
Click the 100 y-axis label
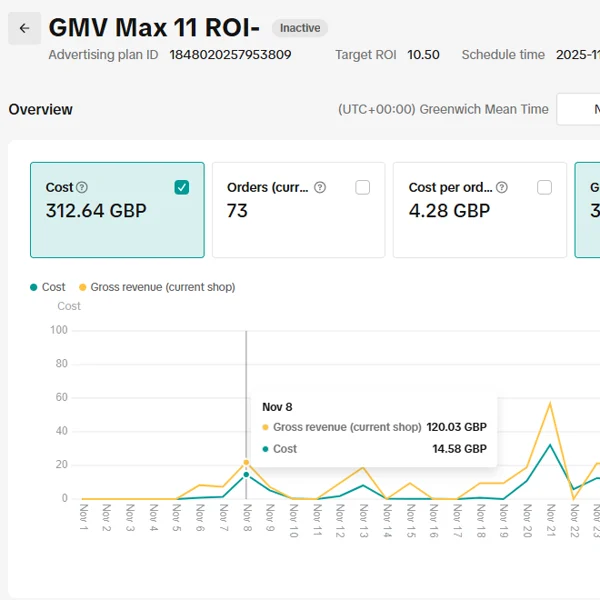point(59,330)
